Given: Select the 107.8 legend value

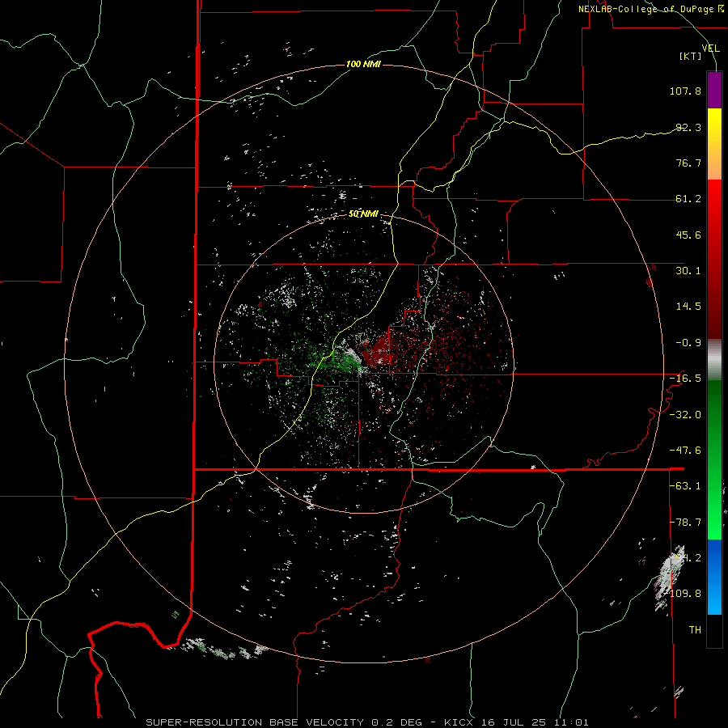Looking at the screenshot, I should coord(685,91).
